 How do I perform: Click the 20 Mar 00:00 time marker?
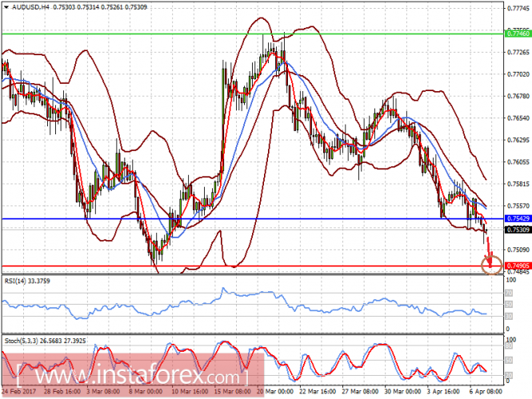(x=275, y=392)
